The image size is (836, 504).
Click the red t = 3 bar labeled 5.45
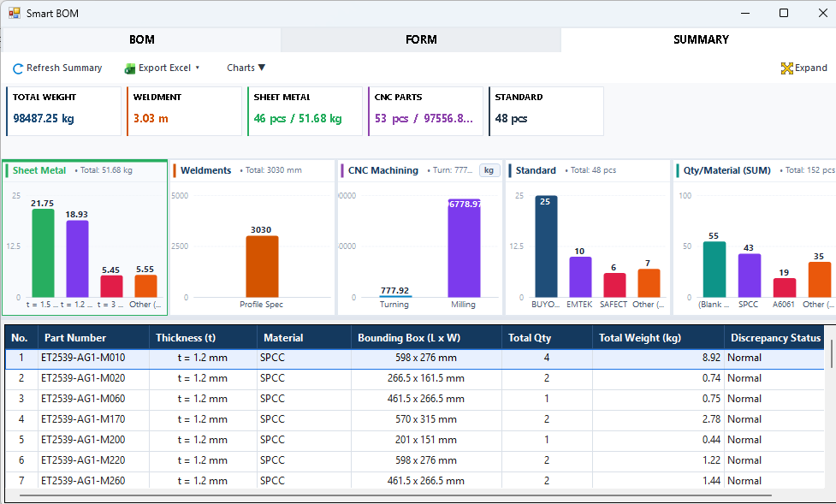pos(111,287)
